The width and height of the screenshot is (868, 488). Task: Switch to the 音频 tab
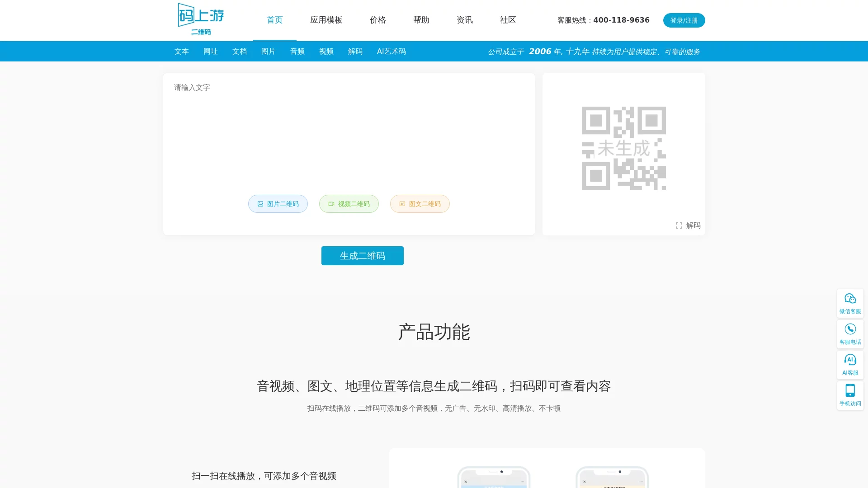pyautogui.click(x=297, y=51)
